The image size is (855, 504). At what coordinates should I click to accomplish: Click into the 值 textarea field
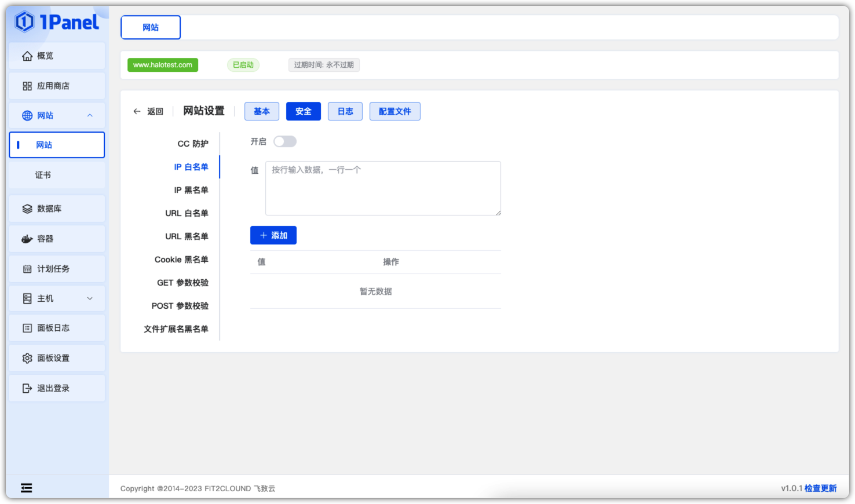(382, 188)
